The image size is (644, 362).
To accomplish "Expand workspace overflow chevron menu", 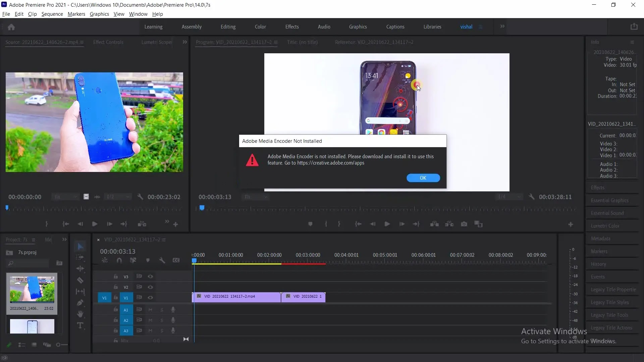I will [502, 26].
